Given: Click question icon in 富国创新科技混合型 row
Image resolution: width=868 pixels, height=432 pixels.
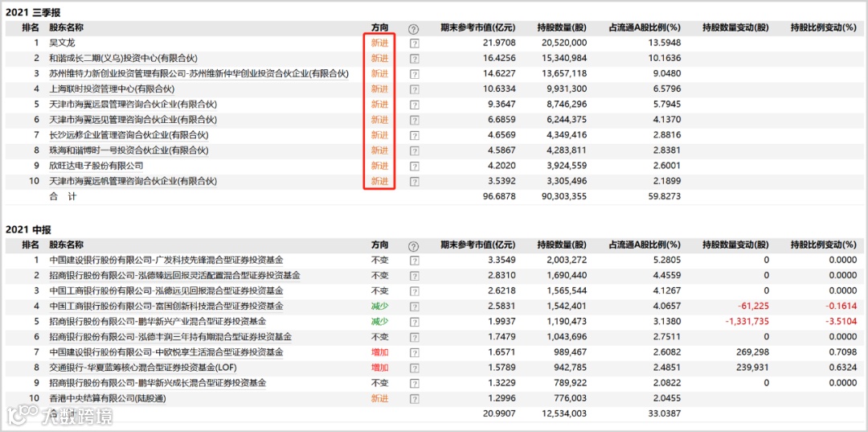Looking at the screenshot, I should [414, 307].
